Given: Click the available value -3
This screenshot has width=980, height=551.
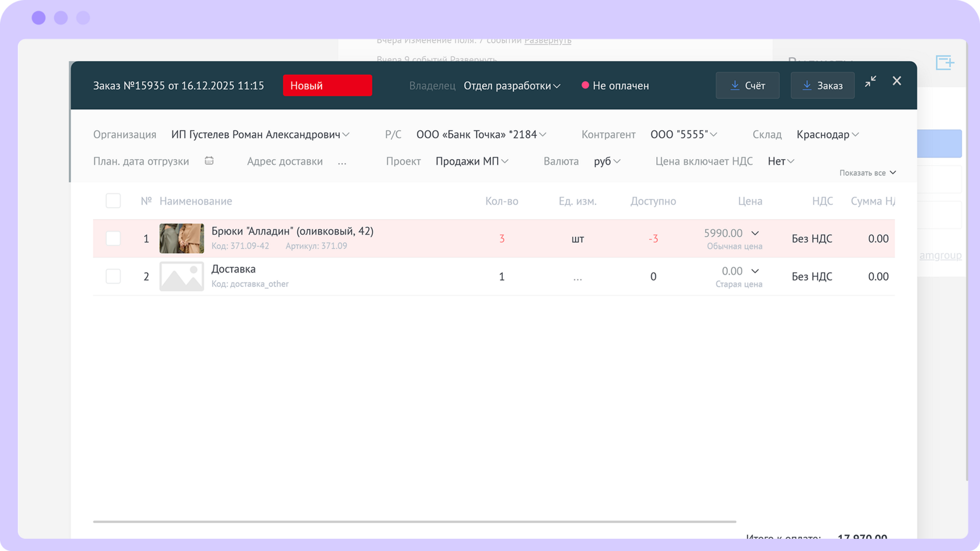Looking at the screenshot, I should pos(653,238).
